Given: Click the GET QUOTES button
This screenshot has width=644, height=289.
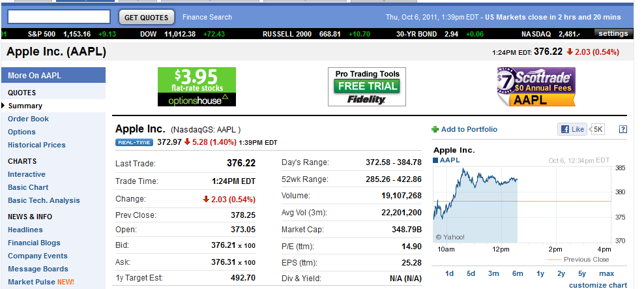Looking at the screenshot, I should (x=147, y=17).
